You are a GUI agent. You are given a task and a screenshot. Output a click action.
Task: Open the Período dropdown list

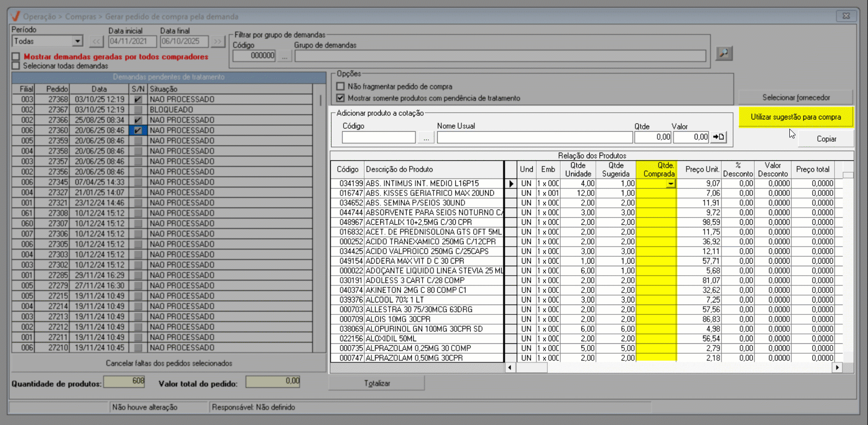point(77,41)
